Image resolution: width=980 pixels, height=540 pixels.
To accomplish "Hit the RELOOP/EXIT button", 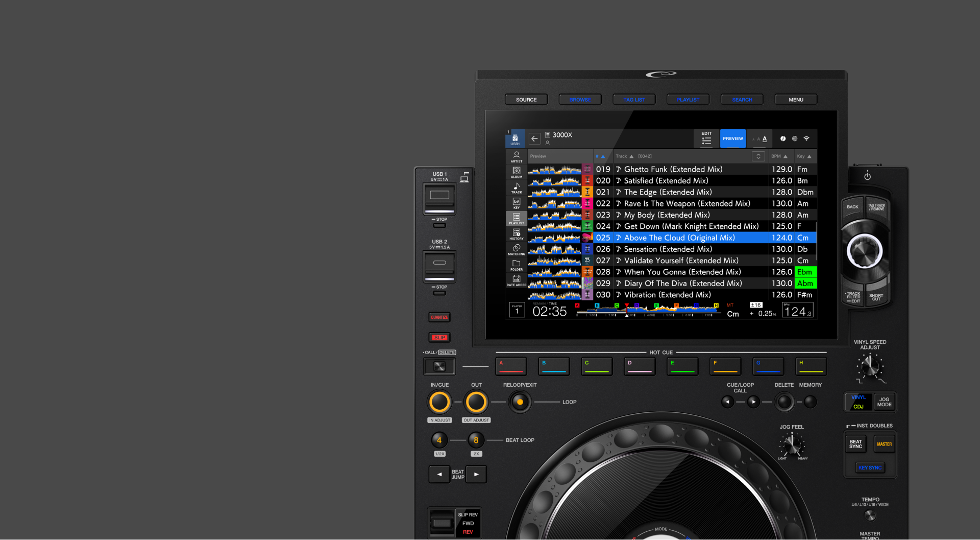I will point(520,402).
